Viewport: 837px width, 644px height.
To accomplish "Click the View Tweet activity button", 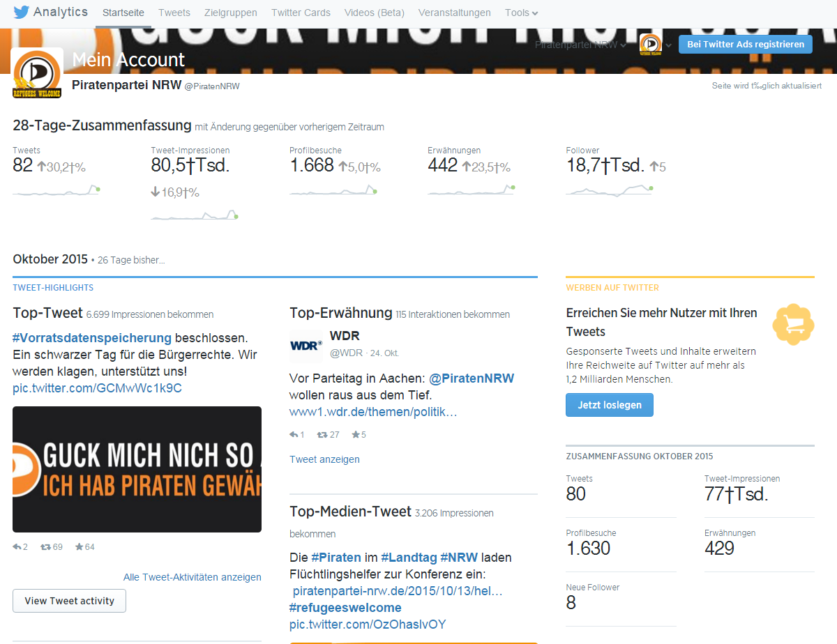I will pos(69,601).
